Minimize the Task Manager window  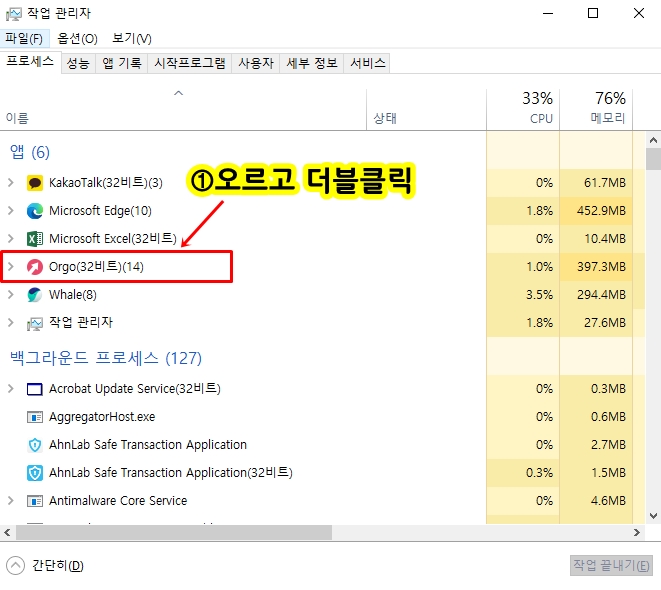(x=548, y=13)
